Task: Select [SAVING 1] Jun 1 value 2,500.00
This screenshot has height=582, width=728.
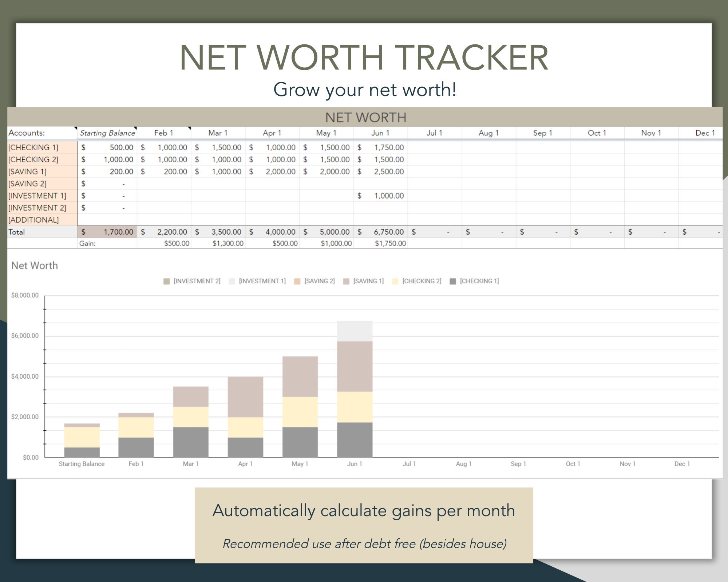Action: point(381,171)
